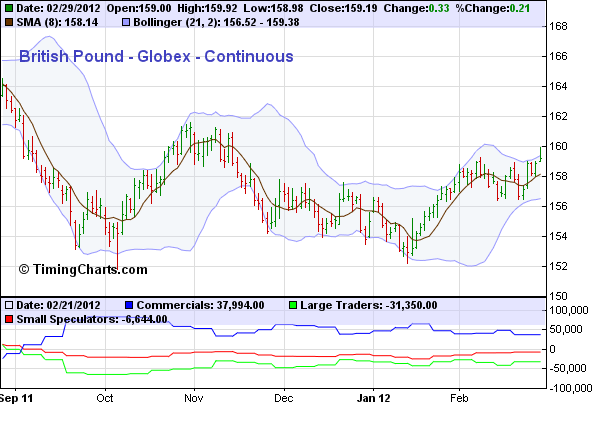Click the 152 price axis label
The height and width of the screenshot is (424, 592).
(x=558, y=266)
